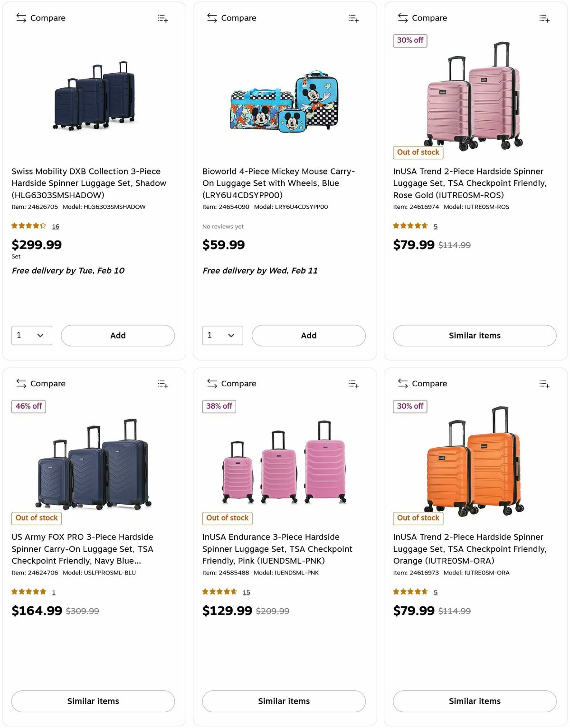Open InUSA Endurance Pink luggage product title
570x728 pixels.
click(x=277, y=549)
